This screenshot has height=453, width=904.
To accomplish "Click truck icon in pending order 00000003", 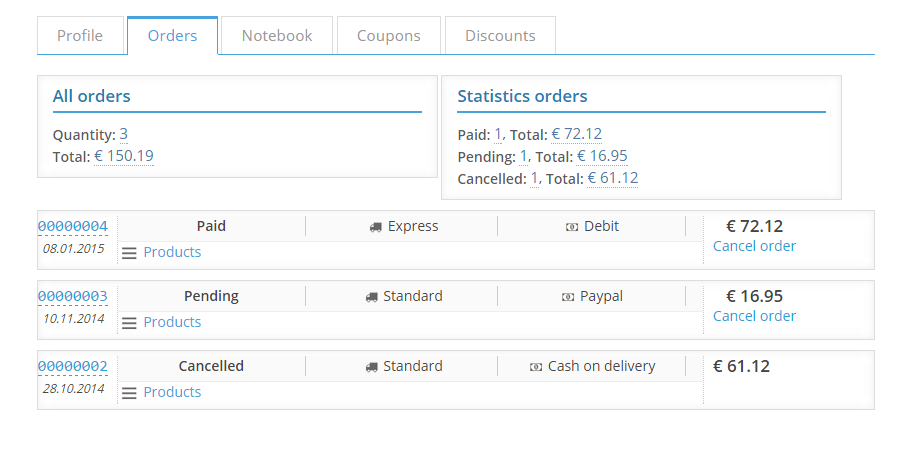I will point(372,297).
